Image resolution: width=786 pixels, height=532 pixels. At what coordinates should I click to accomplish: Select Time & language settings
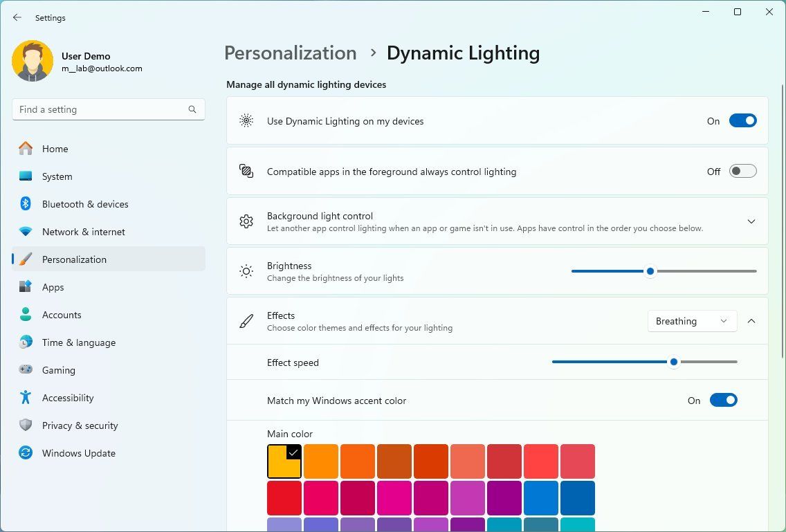coord(78,342)
